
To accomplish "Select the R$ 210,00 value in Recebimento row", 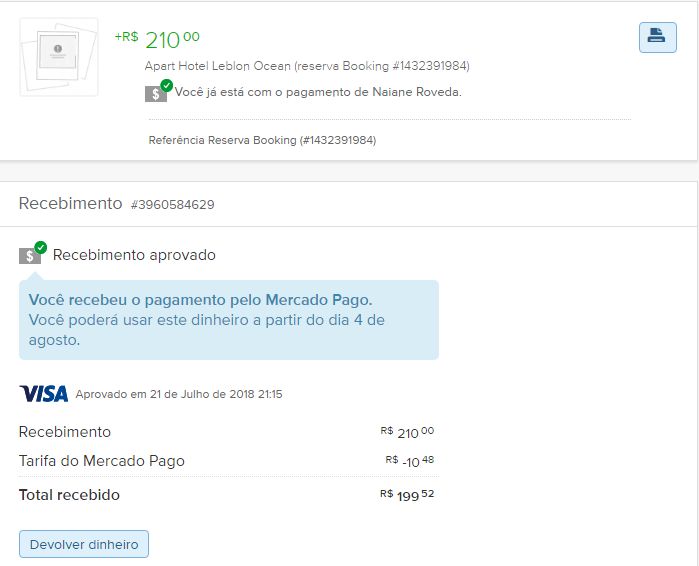I will (x=407, y=432).
